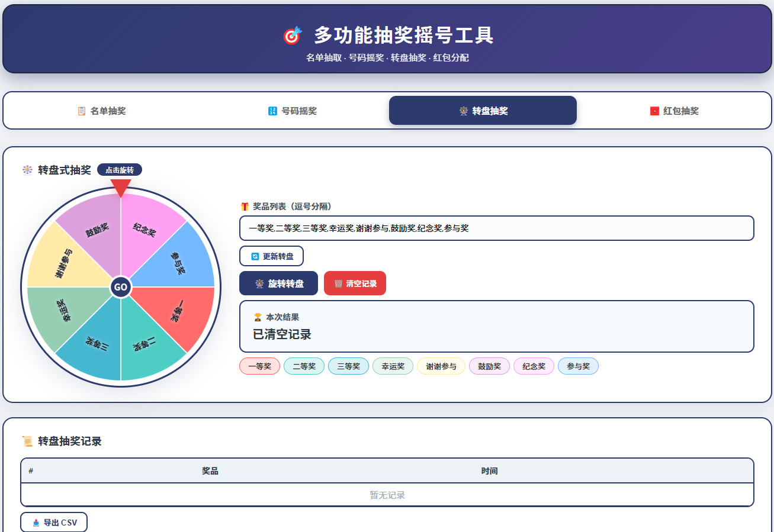Click the dartboard icon in header

click(x=293, y=36)
